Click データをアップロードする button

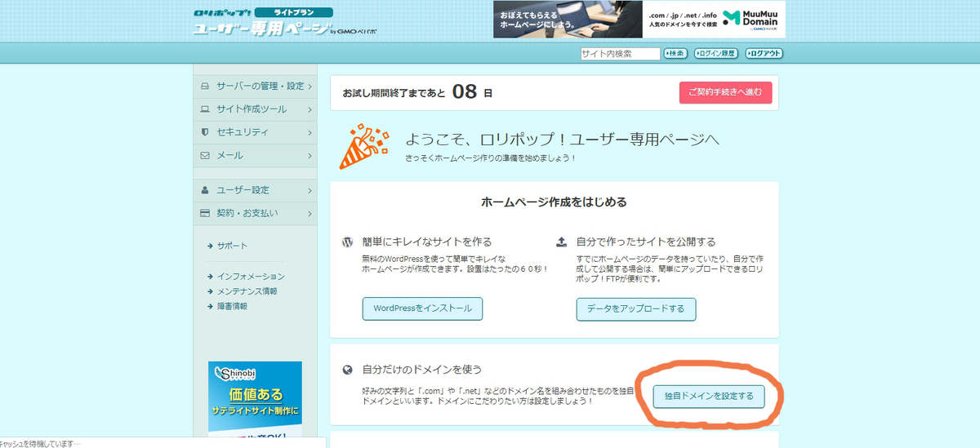[635, 309]
